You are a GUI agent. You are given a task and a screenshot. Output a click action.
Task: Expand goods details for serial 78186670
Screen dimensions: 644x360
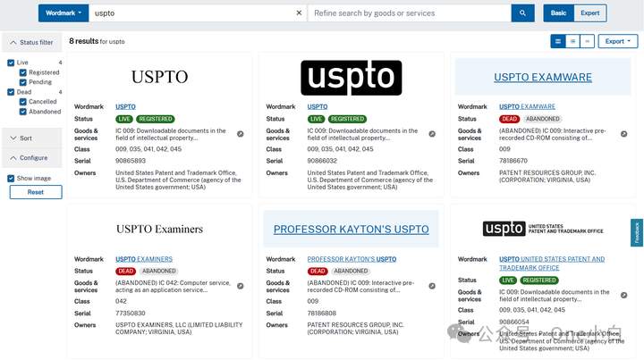(624, 134)
